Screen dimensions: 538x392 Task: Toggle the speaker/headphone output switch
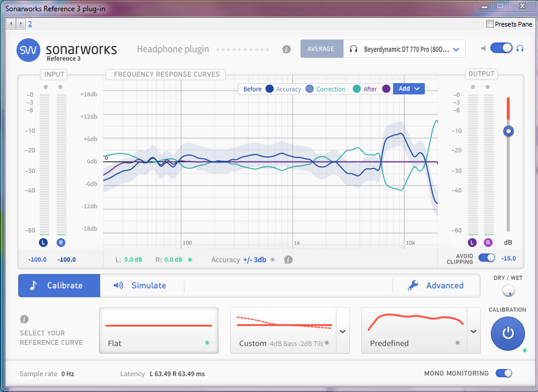tap(501, 48)
